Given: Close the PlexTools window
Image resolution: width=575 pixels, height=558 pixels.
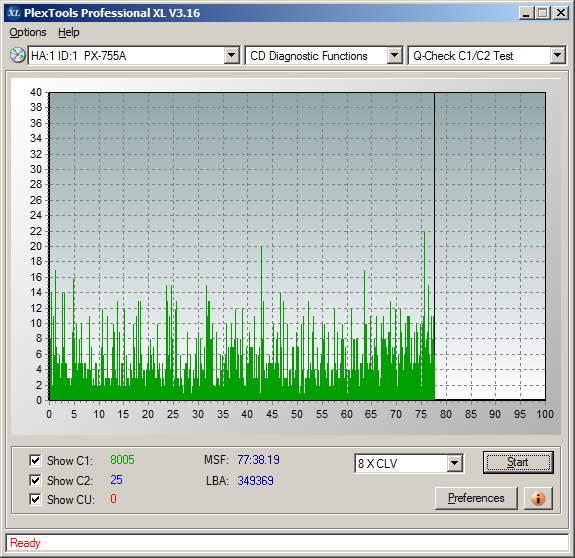Looking at the screenshot, I should click(560, 13).
